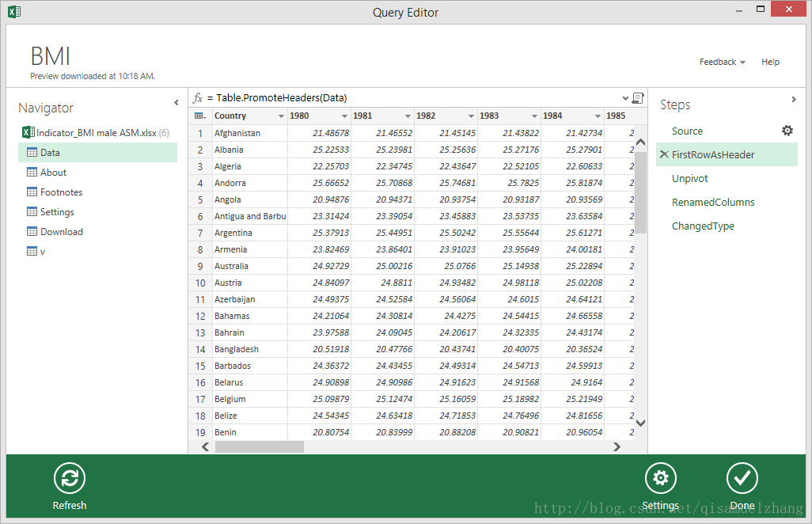The image size is (812, 524).
Task: Select the Footnotes table in Navigator
Action: pos(61,192)
